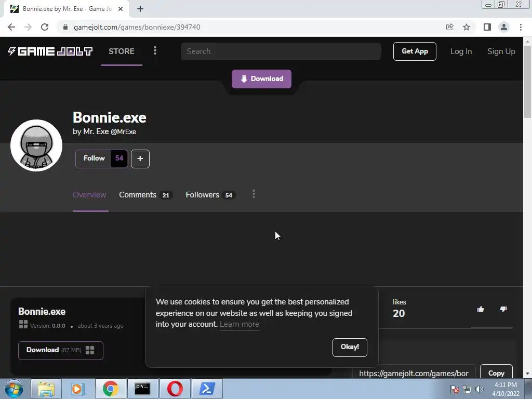
Task: Click the Sign Up link
Action: pos(501,51)
